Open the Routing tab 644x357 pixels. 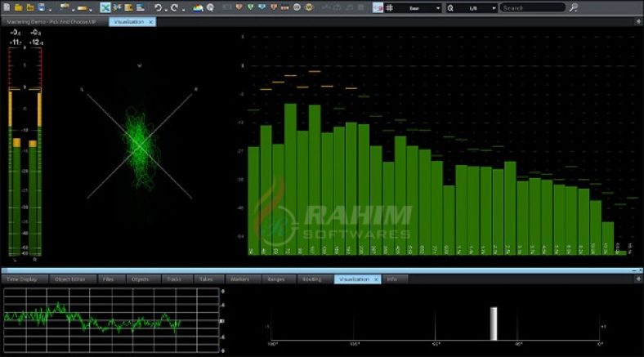(x=311, y=279)
